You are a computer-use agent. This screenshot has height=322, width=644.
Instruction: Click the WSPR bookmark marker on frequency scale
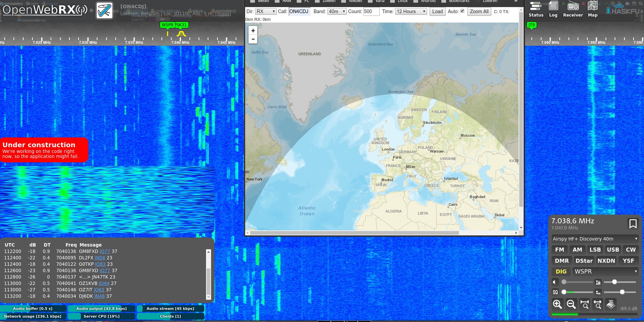pyautogui.click(x=167, y=25)
